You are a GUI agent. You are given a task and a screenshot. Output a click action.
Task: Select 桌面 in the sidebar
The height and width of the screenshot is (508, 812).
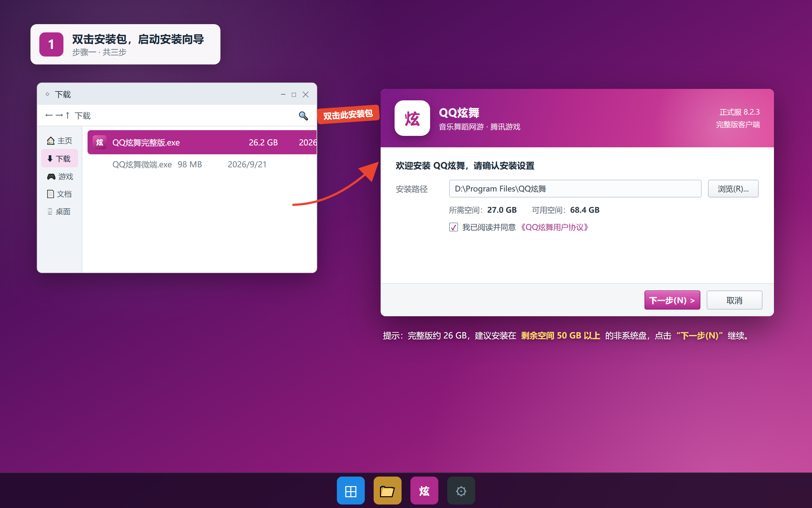click(60, 211)
